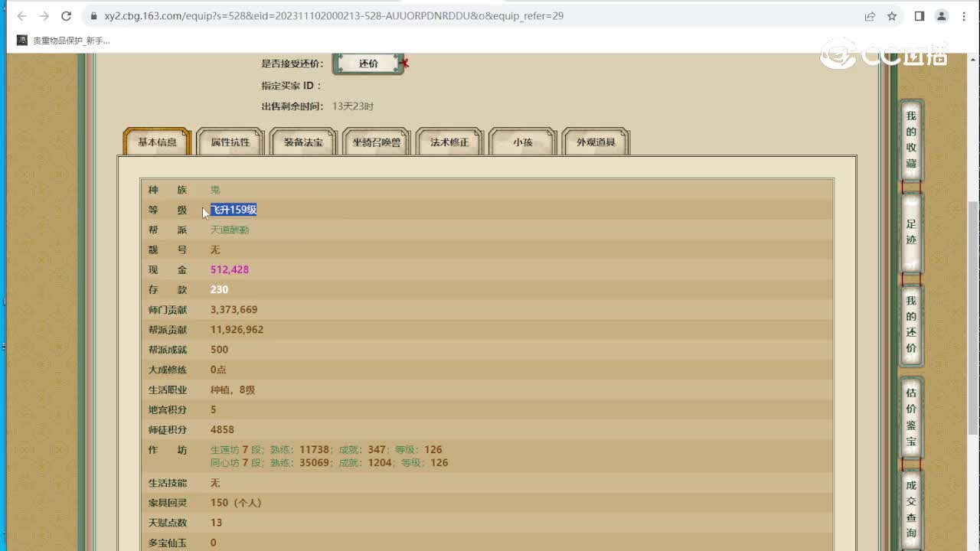Click the 家具回灵 value 150 (个人)
Image resolution: width=980 pixels, height=551 pixels.
pos(236,503)
